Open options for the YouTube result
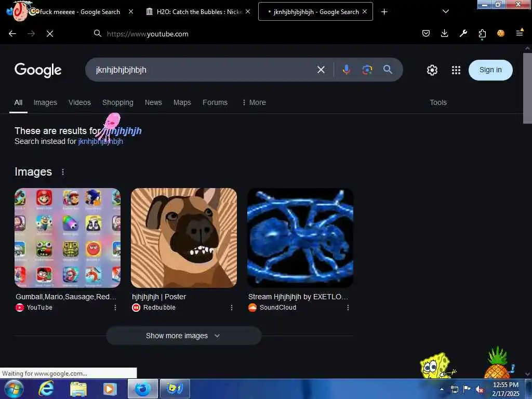 point(115,308)
